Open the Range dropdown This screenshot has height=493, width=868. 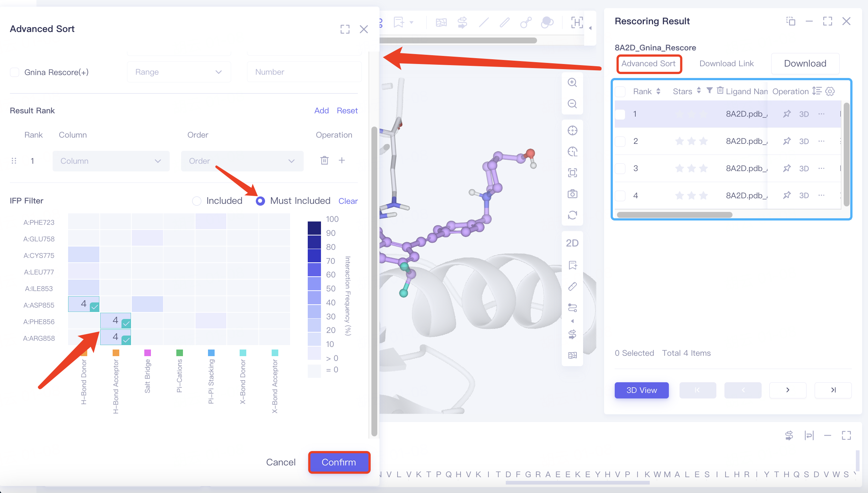[x=179, y=72]
